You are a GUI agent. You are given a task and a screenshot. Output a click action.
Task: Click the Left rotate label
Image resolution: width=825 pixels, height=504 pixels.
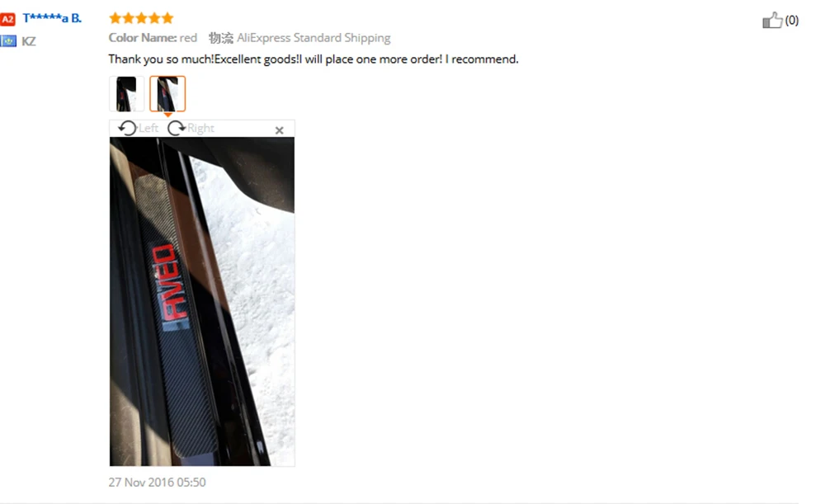tap(148, 128)
